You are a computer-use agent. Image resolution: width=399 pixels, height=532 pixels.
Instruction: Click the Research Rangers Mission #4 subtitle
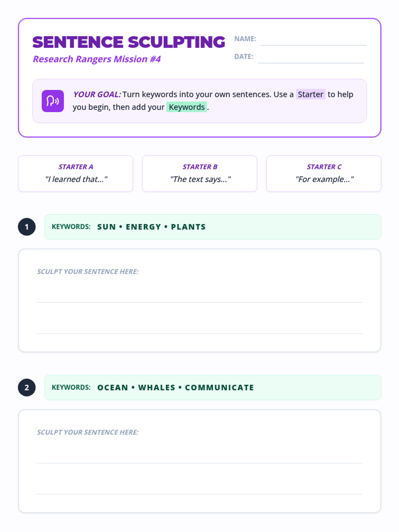click(97, 59)
